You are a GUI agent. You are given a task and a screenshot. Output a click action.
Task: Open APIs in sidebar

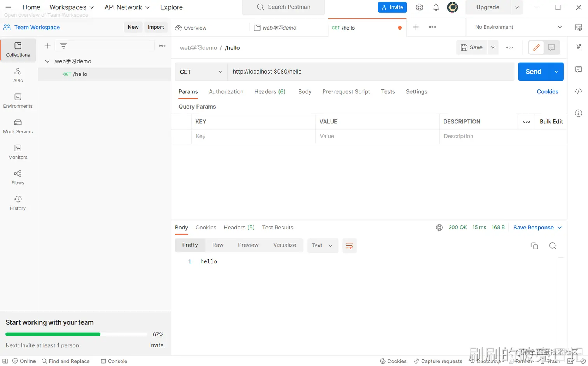click(x=18, y=75)
